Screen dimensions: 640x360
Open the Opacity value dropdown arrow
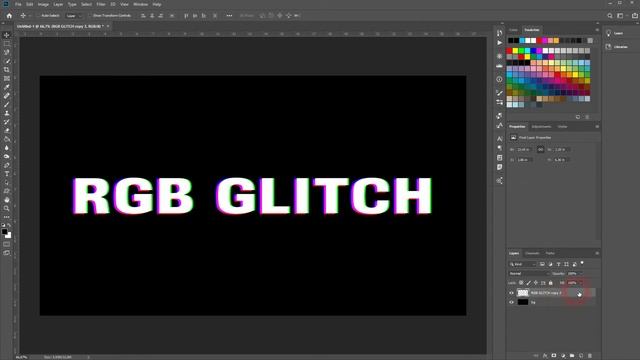582,273
